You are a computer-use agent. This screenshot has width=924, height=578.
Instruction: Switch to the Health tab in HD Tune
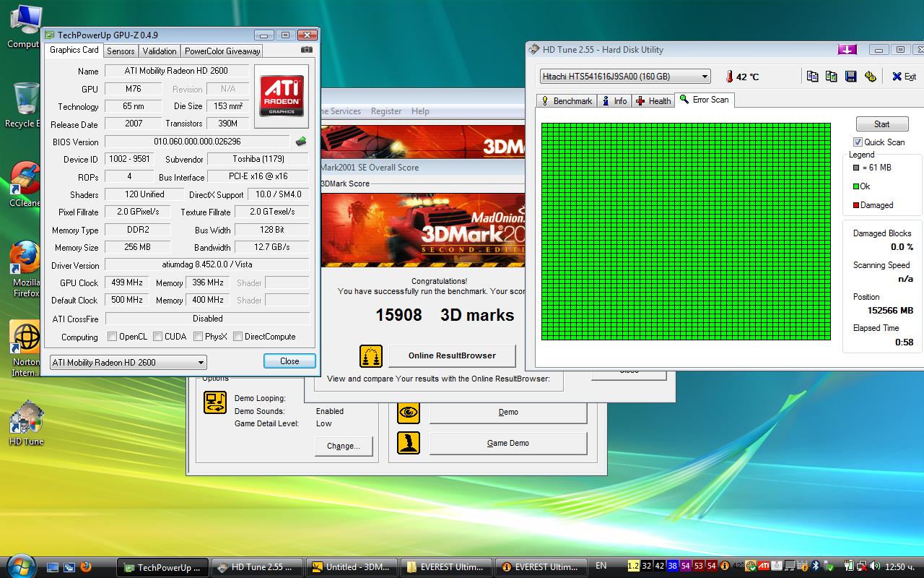click(x=653, y=101)
